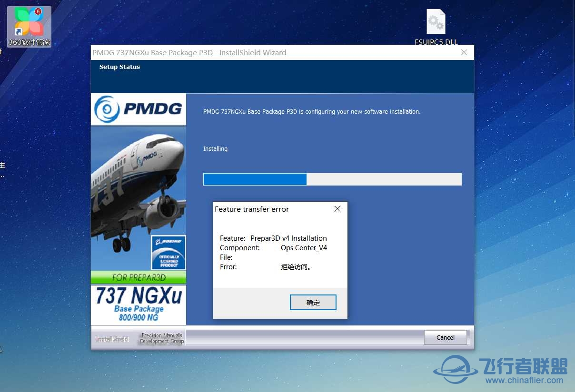Click the FOR PREPAR3D green banner
This screenshot has width=575, height=392.
point(139,277)
